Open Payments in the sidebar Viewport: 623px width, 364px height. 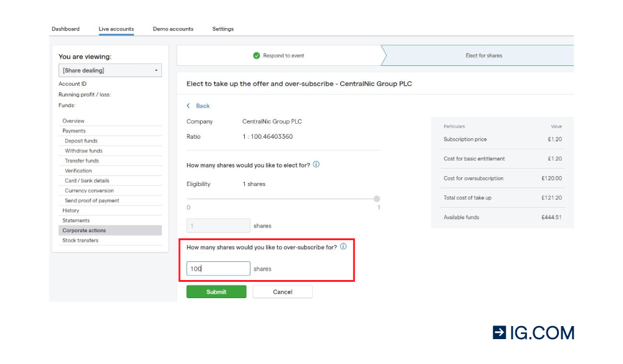click(x=110, y=131)
